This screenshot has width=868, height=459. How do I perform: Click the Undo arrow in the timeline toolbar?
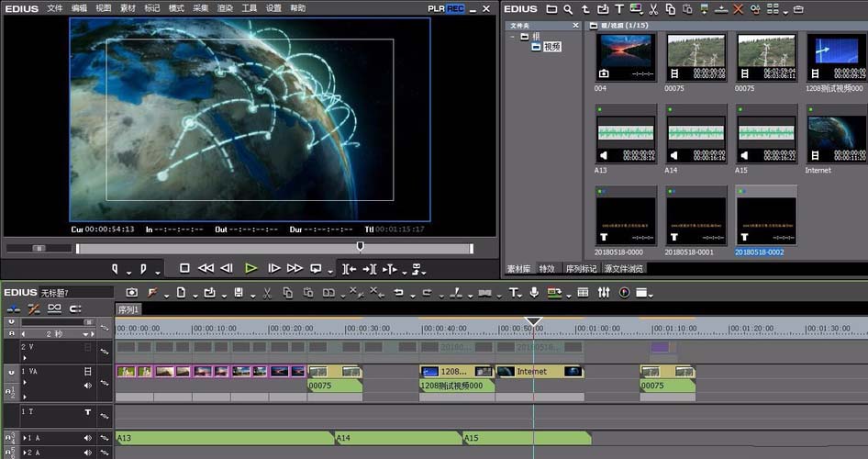[x=398, y=293]
